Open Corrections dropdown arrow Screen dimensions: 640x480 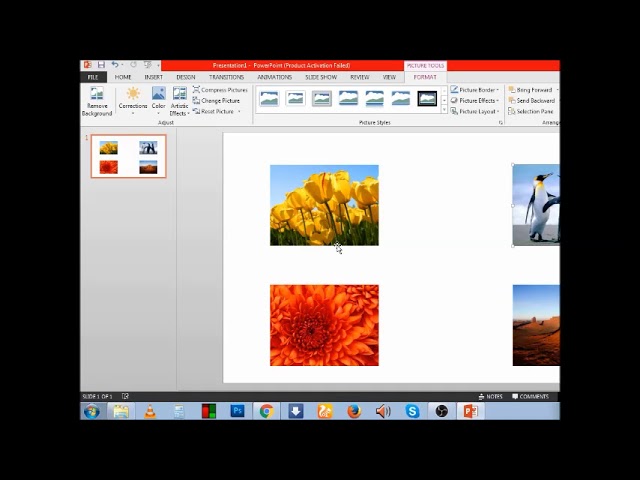[133, 113]
